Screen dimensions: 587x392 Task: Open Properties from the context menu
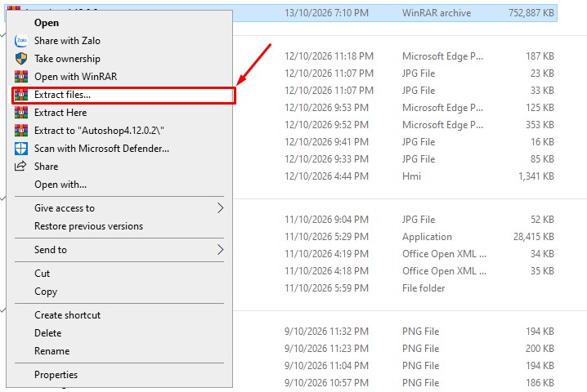tap(56, 375)
